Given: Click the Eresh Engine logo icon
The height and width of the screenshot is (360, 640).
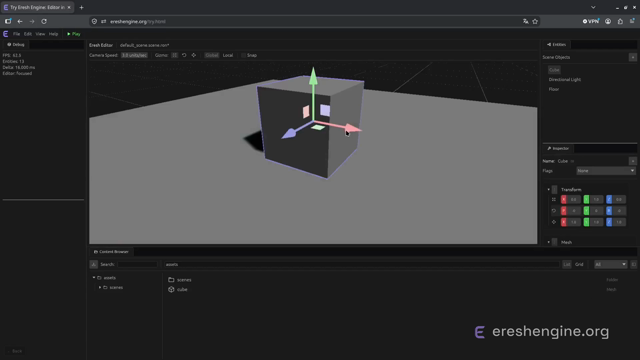Looking at the screenshot, I should pos(6,34).
